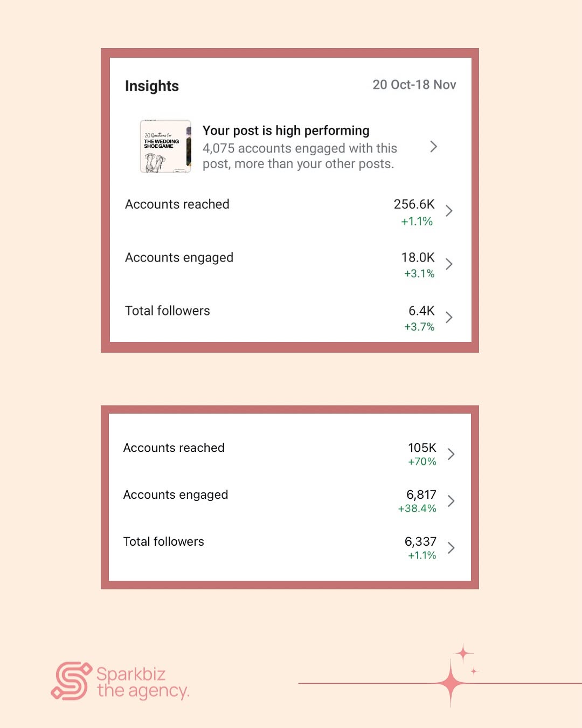Click the +70% growth figure
582x728 pixels.
[x=422, y=462]
